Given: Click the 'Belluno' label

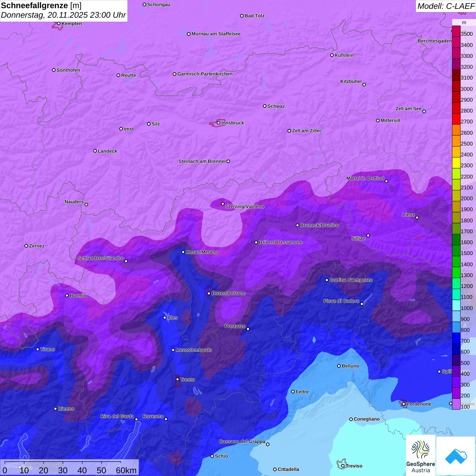Looking at the screenshot, I should tap(350, 366).
